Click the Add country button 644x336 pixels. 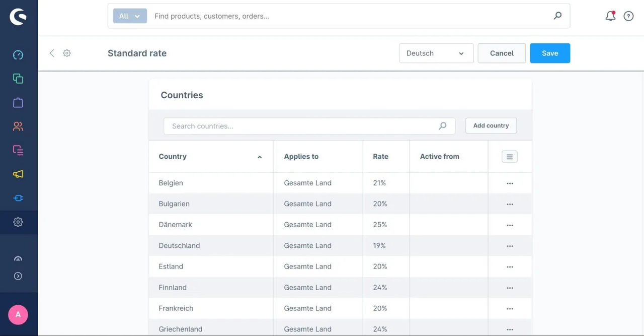coord(491,126)
